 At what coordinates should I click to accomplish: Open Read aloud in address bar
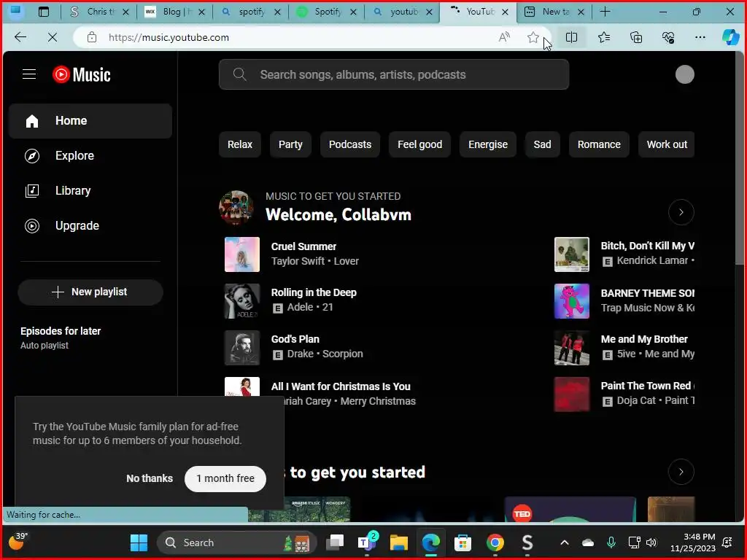tap(504, 37)
